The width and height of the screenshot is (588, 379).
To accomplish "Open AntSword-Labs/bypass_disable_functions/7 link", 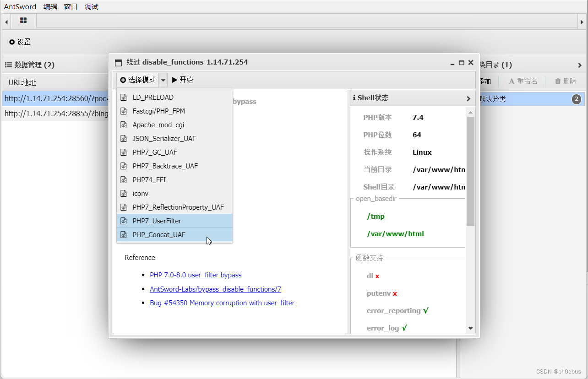I will coord(215,289).
